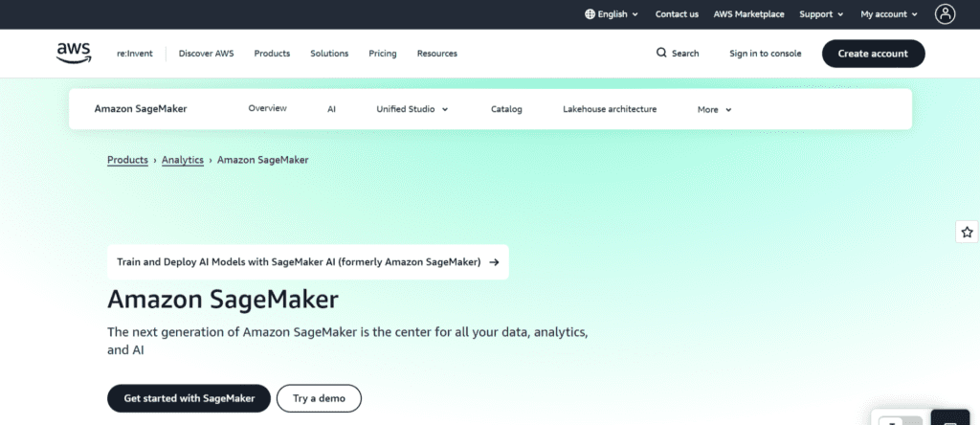Click the Products breadcrumb link
The width and height of the screenshot is (980, 425).
point(127,160)
